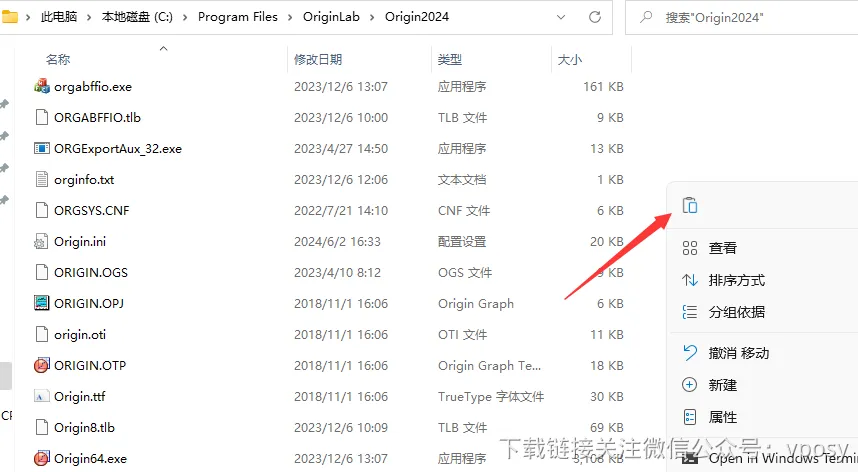
Task: Select the orgabffio.exe file icon
Action: click(x=42, y=86)
